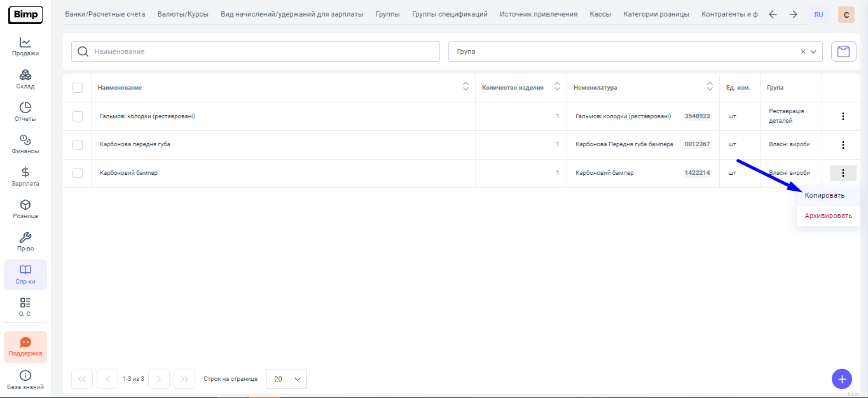This screenshot has width=868, height=398.
Task: Sort the table by Наименование column
Action: point(465,87)
